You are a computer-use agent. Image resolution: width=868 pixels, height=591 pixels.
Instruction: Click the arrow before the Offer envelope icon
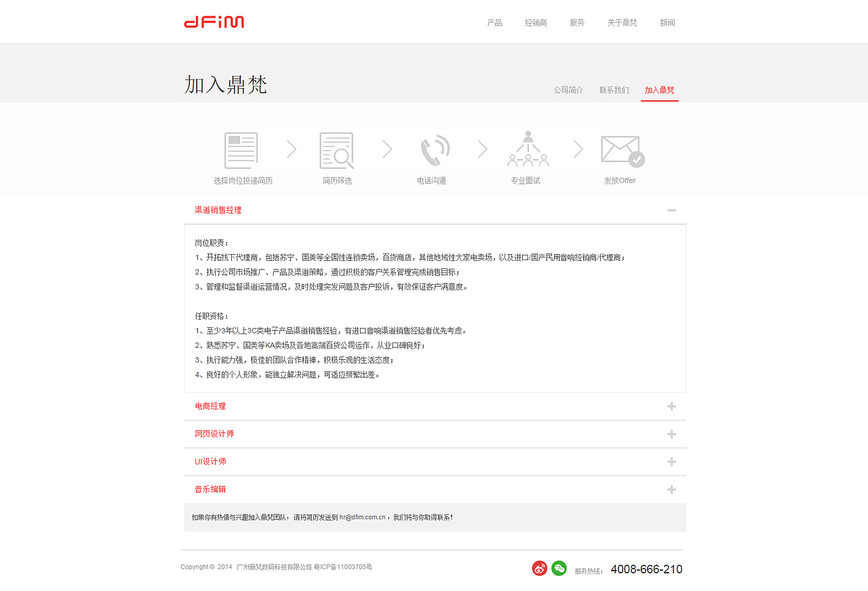(x=578, y=149)
